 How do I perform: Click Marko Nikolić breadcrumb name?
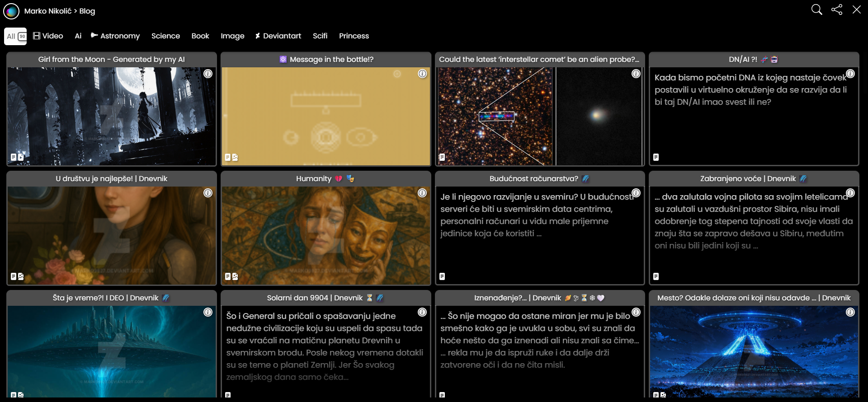pos(48,11)
